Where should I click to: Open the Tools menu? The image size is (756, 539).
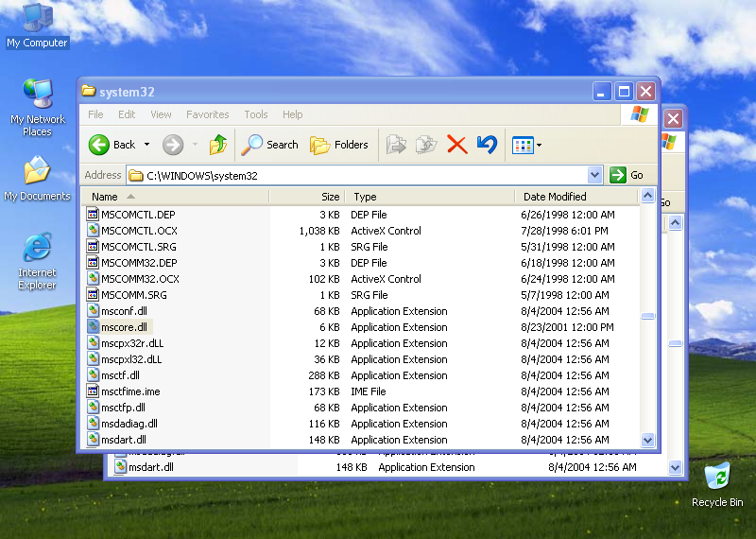tap(256, 114)
